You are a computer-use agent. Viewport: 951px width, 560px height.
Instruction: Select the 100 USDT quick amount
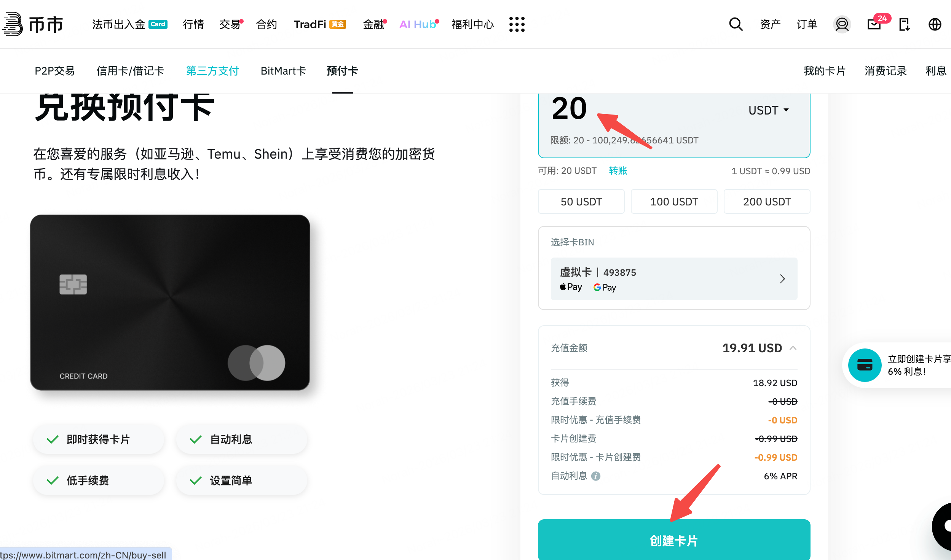click(x=674, y=202)
